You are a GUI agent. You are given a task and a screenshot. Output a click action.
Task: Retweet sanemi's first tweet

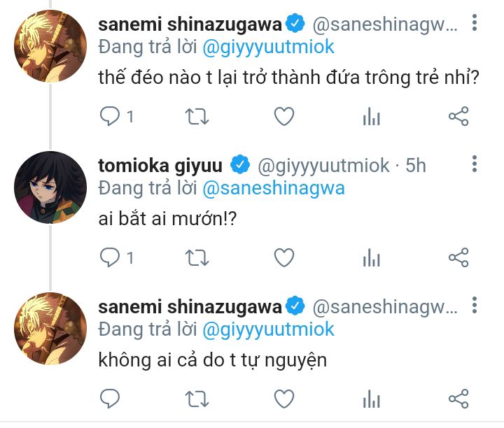(x=197, y=117)
